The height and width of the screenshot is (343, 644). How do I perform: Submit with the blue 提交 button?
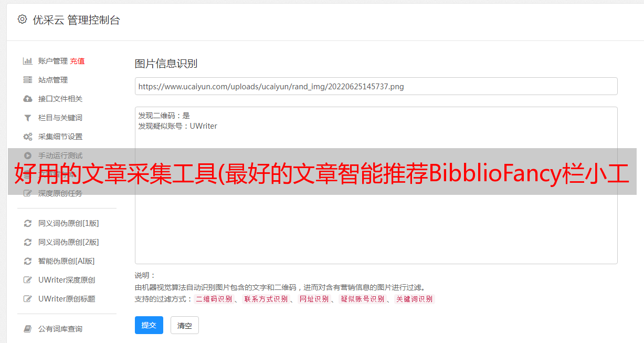[x=149, y=325]
